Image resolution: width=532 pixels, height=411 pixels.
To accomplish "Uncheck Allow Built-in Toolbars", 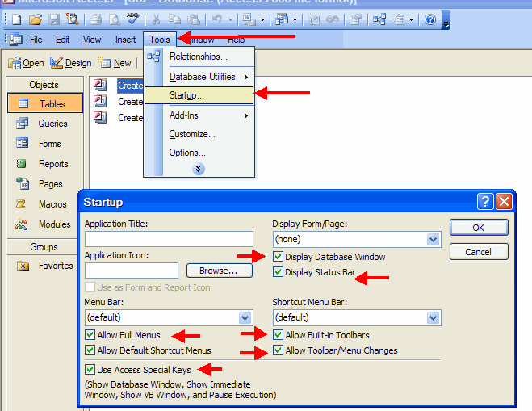I will click(278, 334).
